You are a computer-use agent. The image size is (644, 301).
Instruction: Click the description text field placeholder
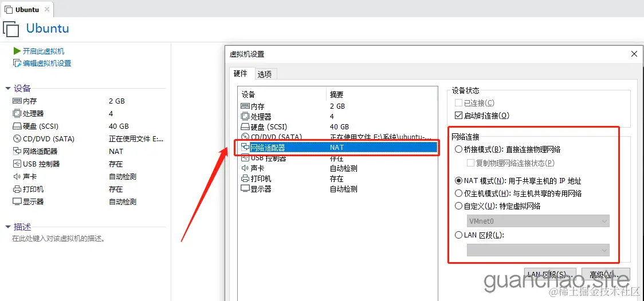[x=58, y=238]
